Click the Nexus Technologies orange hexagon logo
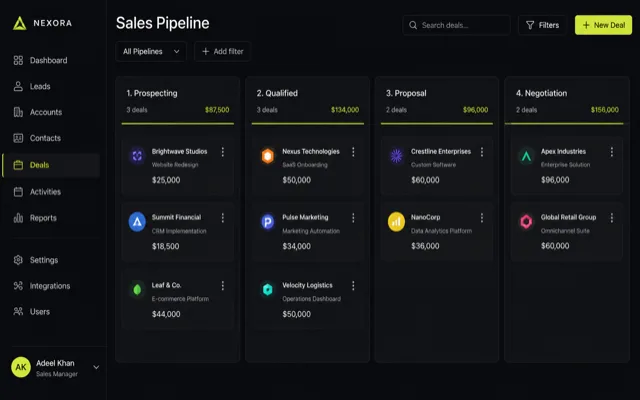 point(268,156)
